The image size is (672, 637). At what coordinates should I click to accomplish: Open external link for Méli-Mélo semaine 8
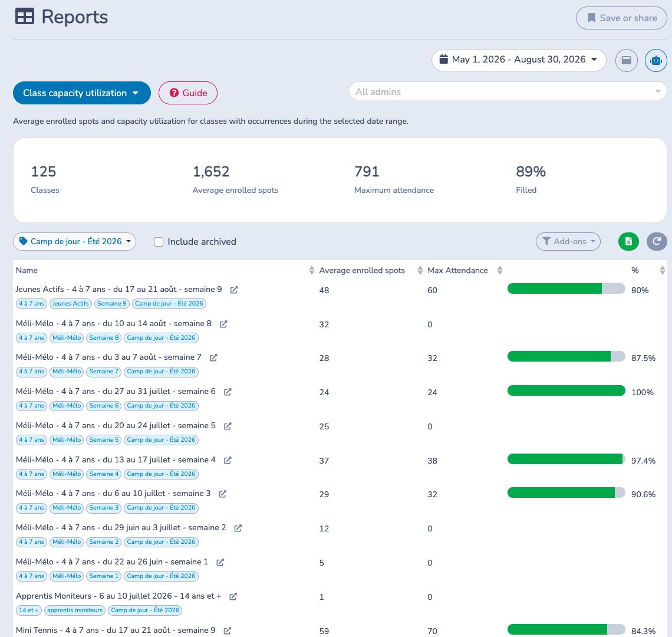point(224,324)
